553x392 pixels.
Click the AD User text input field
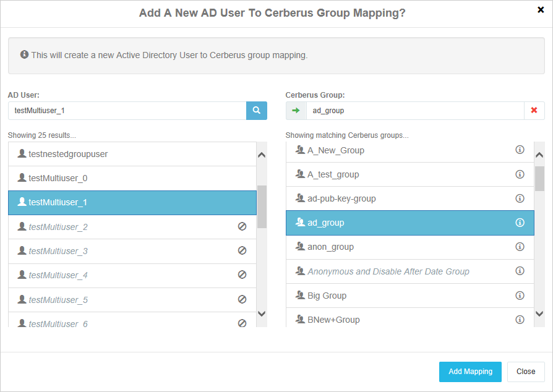point(127,111)
